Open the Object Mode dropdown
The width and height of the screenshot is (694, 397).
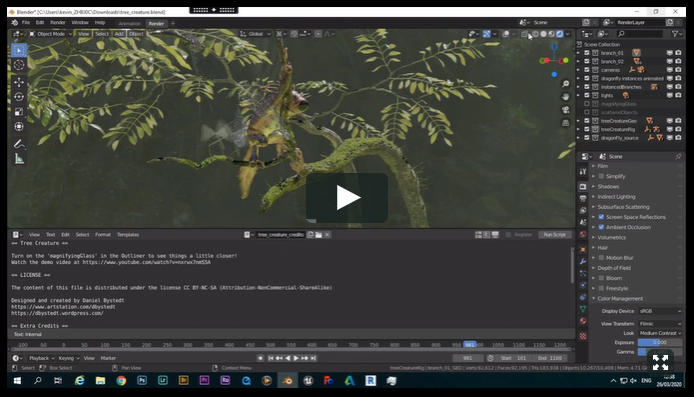pos(50,34)
